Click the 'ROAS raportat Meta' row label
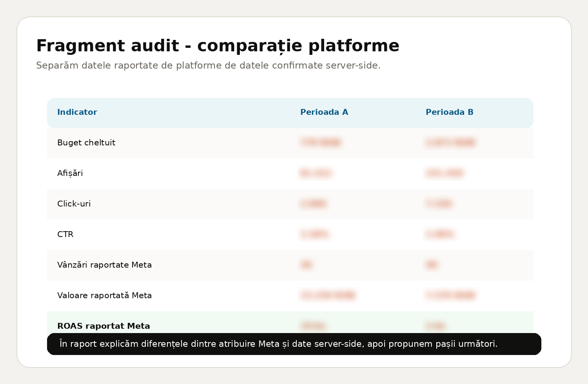 [104, 326]
